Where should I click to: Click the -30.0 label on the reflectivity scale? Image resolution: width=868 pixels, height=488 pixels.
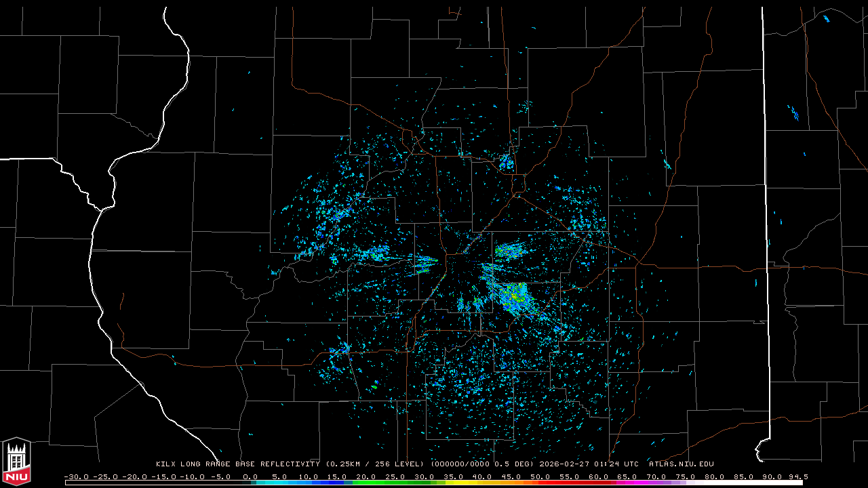[x=75, y=476]
